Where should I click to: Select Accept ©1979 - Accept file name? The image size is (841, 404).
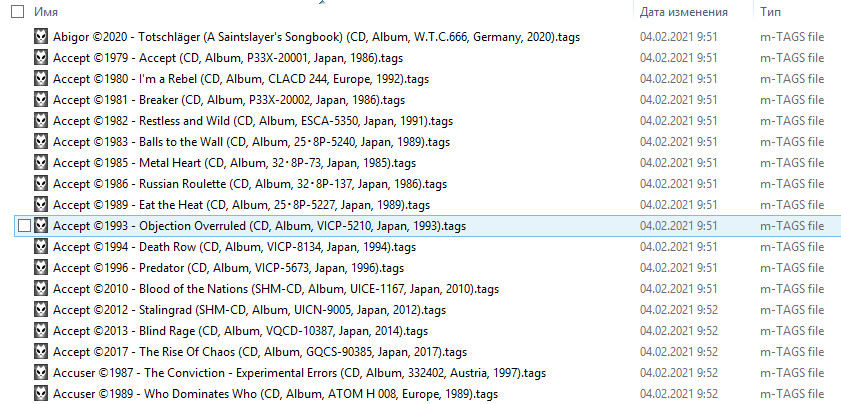(228, 58)
